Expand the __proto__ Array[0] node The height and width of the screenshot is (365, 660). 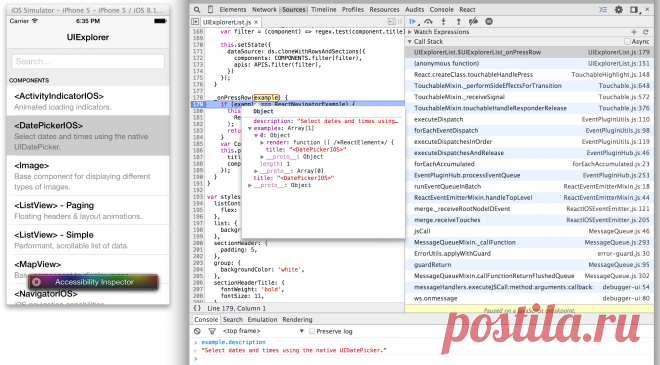[256, 171]
